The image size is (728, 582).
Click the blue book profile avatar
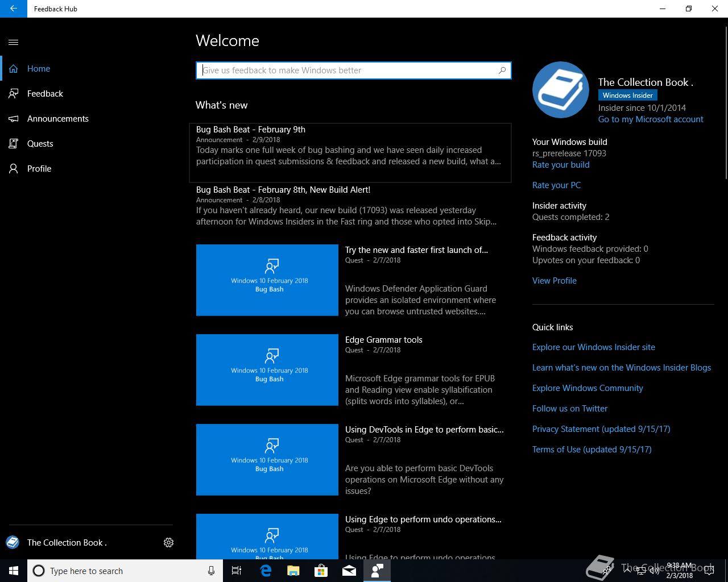[x=561, y=90]
